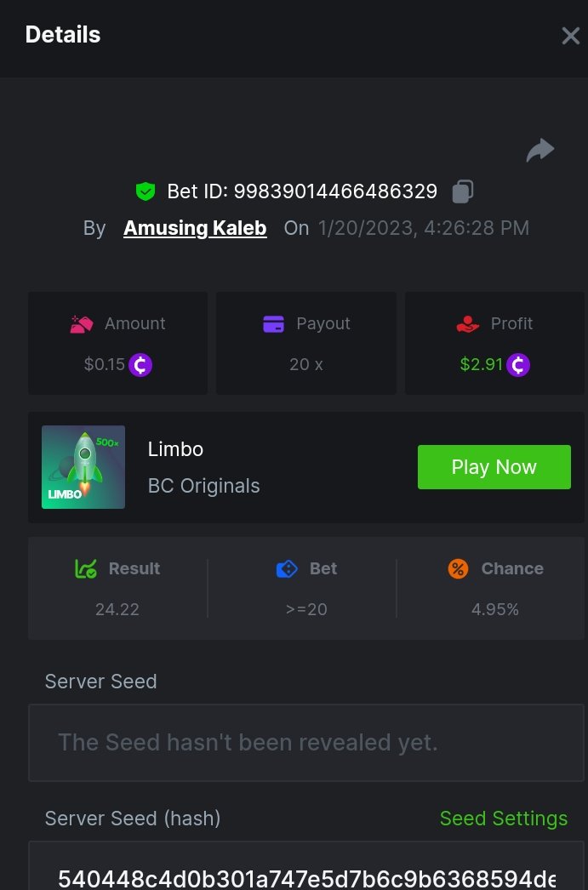Click the currency coin beside $2.91 profit
Viewport: 588px width, 890px height.
tap(518, 365)
